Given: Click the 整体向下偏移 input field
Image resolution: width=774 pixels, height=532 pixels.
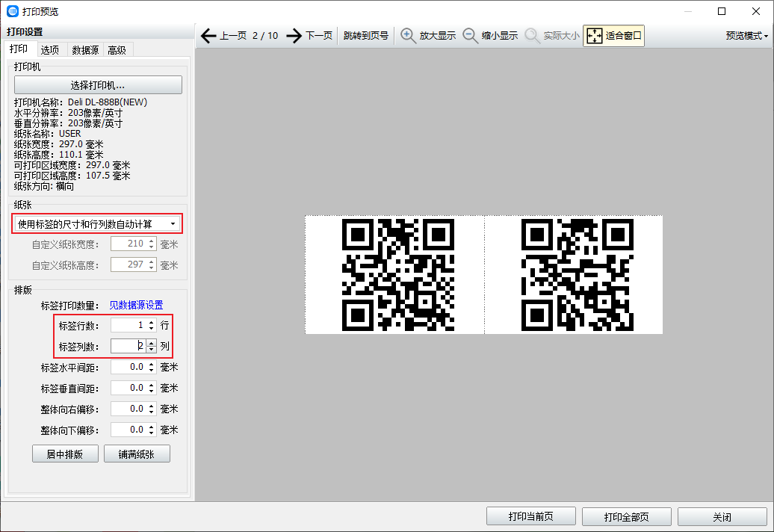Looking at the screenshot, I should (129, 430).
